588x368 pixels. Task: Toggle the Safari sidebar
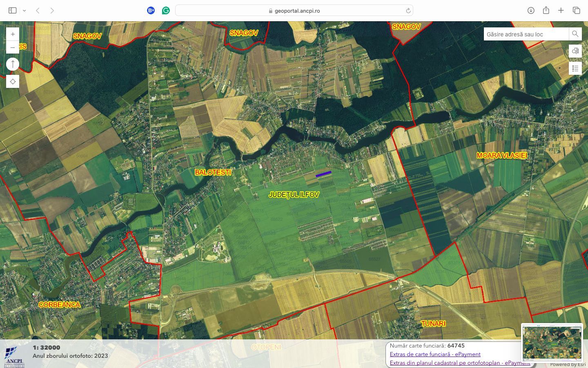pyautogui.click(x=13, y=10)
